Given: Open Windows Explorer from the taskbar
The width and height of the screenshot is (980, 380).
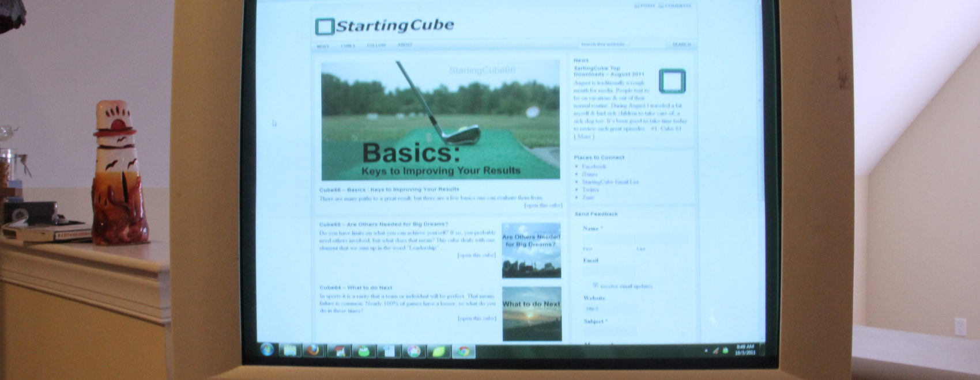Looking at the screenshot, I should tap(290, 350).
